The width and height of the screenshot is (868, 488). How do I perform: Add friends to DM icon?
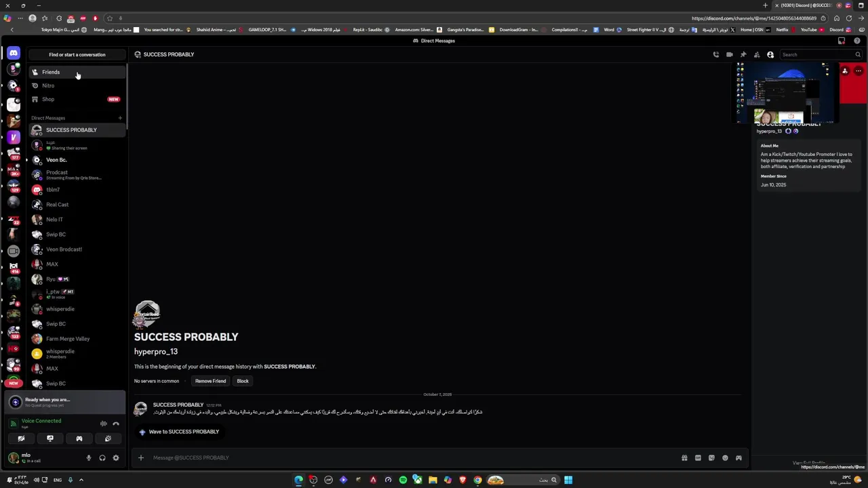757,54
